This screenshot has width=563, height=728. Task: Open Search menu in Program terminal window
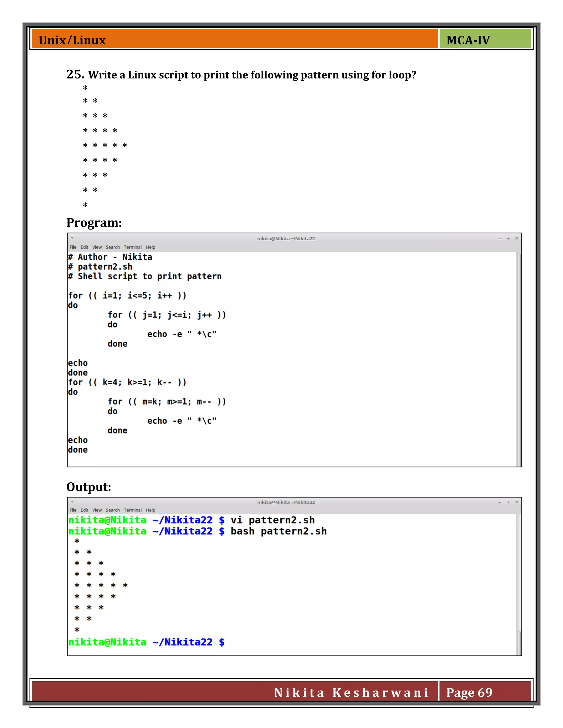click(x=113, y=247)
